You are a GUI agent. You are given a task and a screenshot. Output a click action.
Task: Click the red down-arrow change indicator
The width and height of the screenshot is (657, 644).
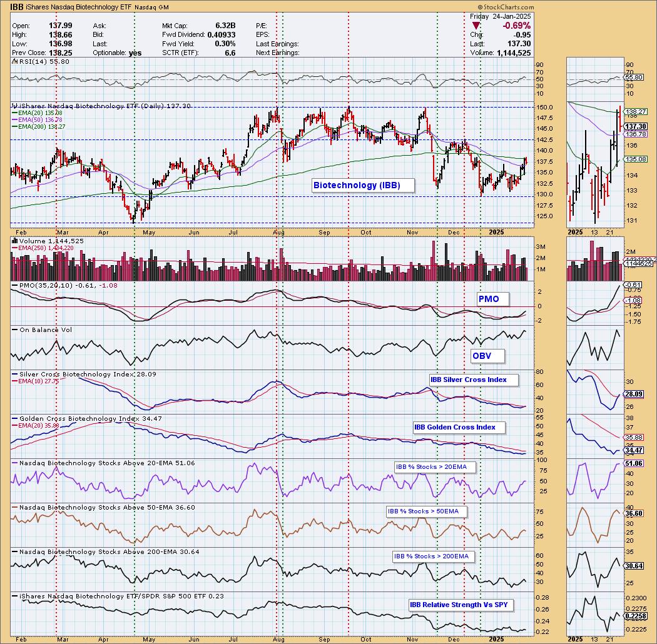pyautogui.click(x=476, y=26)
